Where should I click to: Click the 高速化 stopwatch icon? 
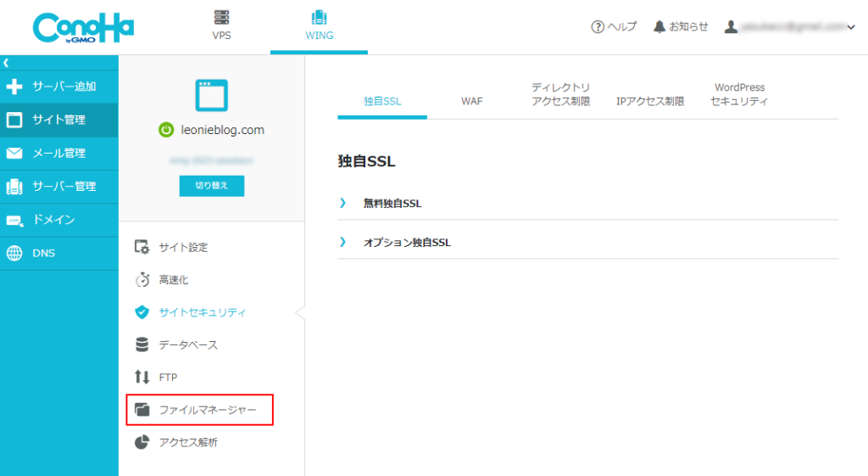142,279
